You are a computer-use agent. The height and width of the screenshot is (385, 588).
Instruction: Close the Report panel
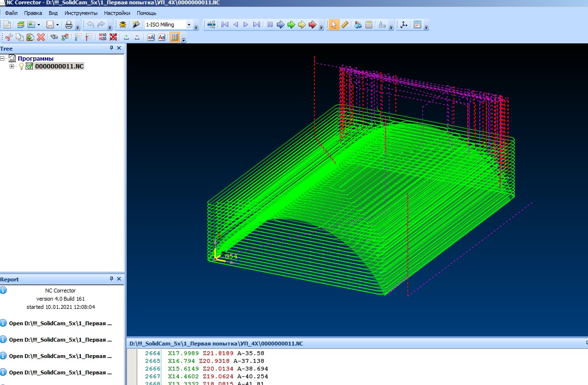(119, 279)
